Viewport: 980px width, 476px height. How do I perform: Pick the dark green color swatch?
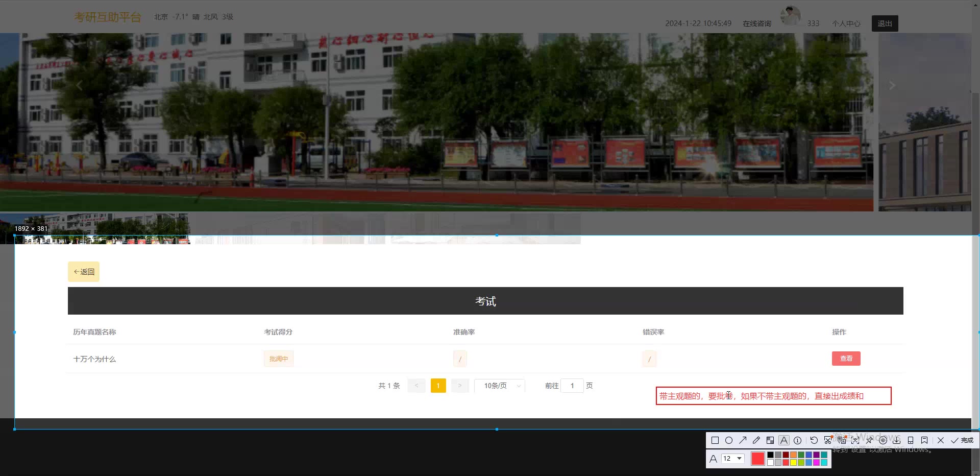[801, 455]
